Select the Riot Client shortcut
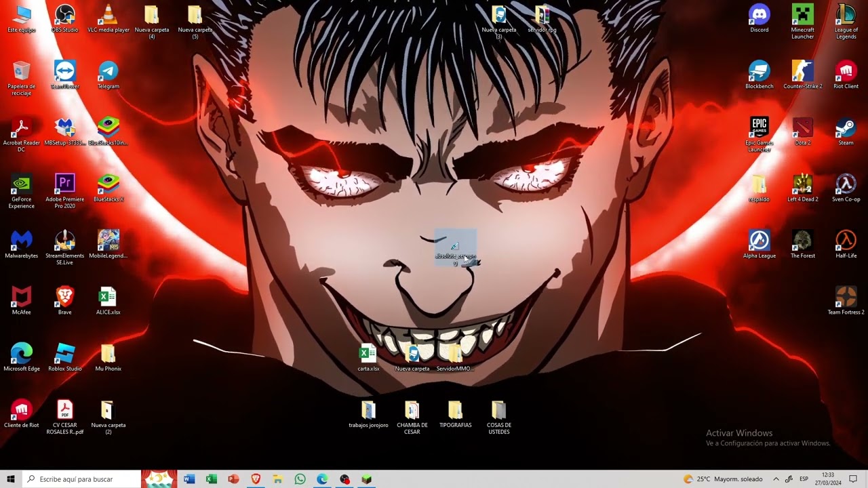Viewport: 868px width, 488px height. tap(846, 75)
